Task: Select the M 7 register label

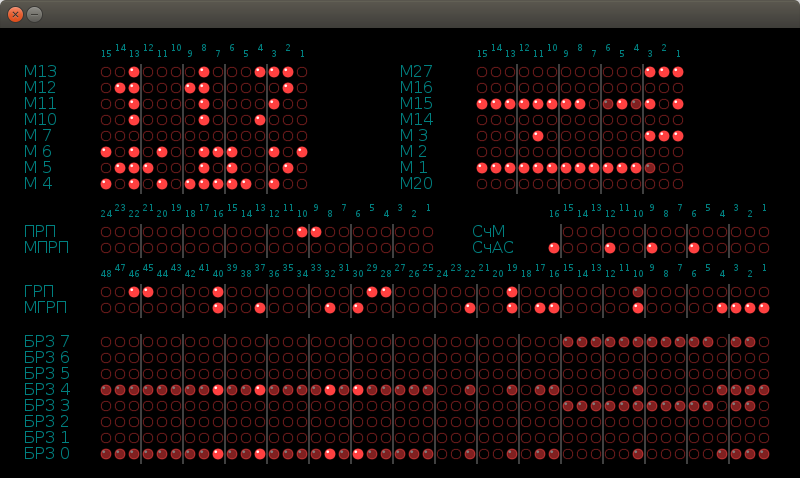Action: [x=38, y=135]
